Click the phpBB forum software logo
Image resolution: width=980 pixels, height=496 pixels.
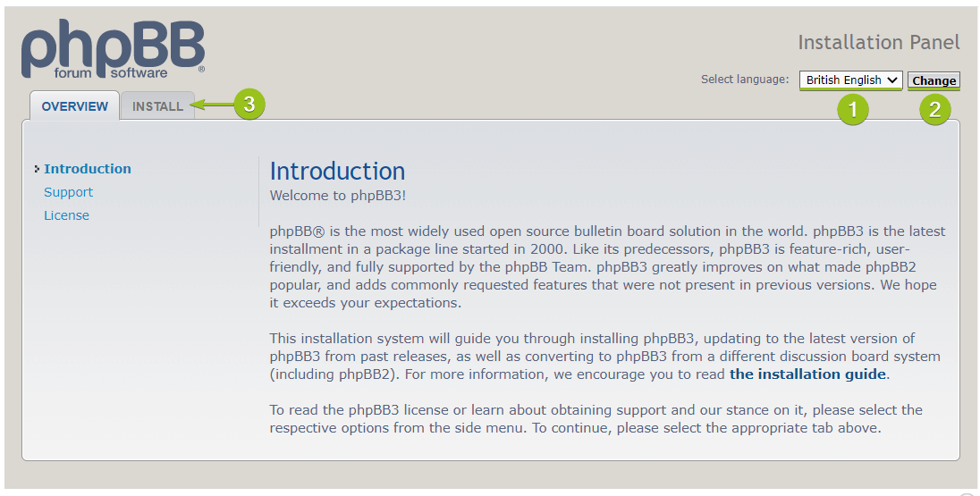click(114, 49)
